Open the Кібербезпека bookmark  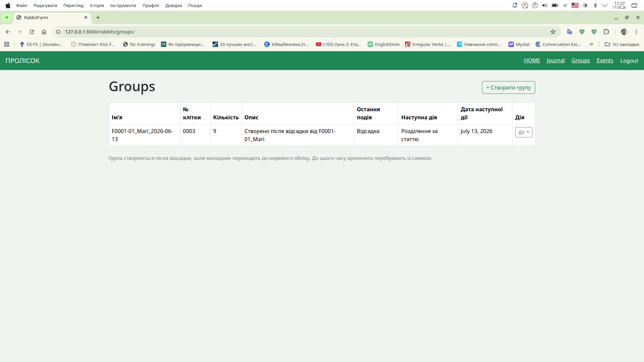pyautogui.click(x=287, y=44)
